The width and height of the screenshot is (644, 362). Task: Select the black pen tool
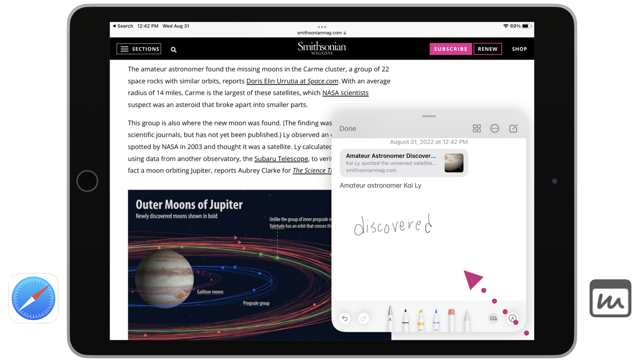coord(406,320)
